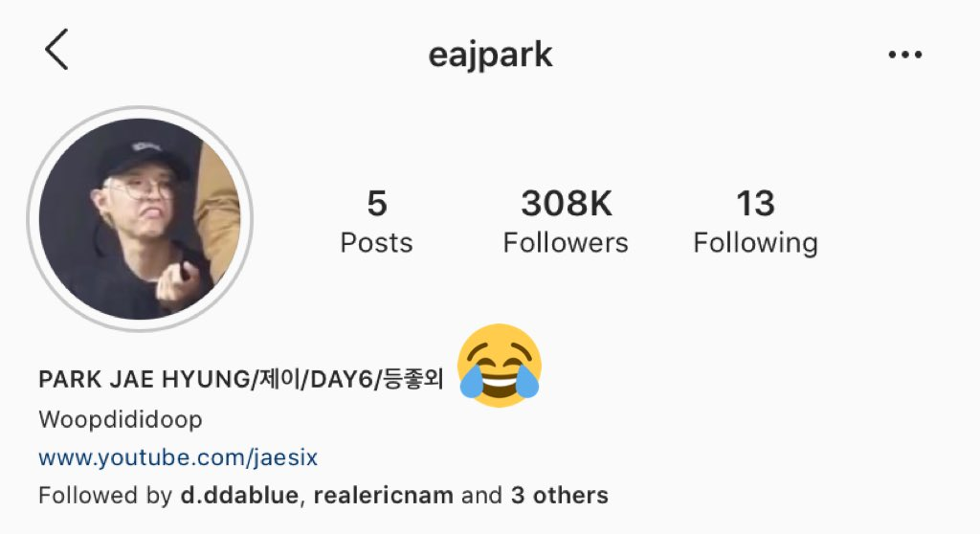980x534 pixels.
Task: Open the www.youtube.com/jaesix link
Action: pos(178,457)
